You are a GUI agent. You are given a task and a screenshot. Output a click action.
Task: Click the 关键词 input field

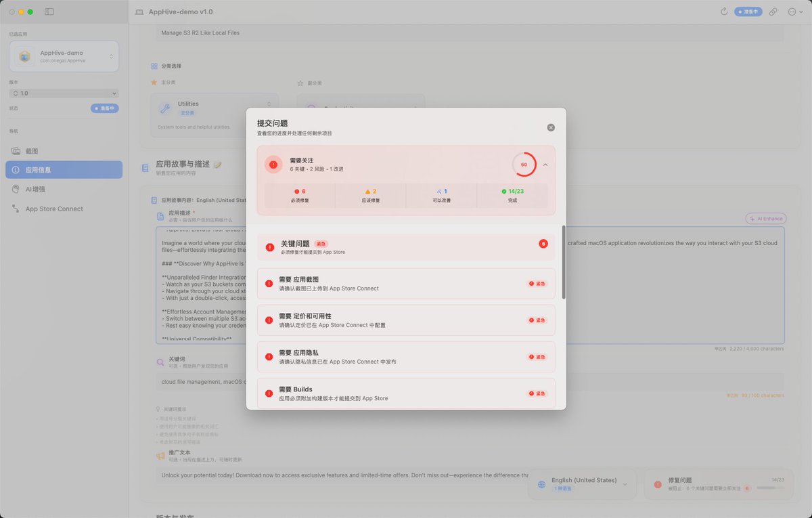point(470,381)
